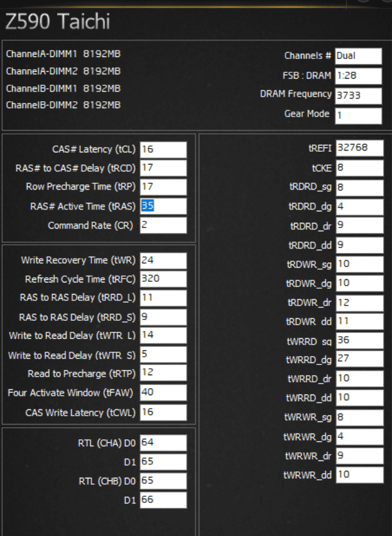
Task: Click the ChannelB-DIMM1 8192MB entry
Action: point(63,88)
